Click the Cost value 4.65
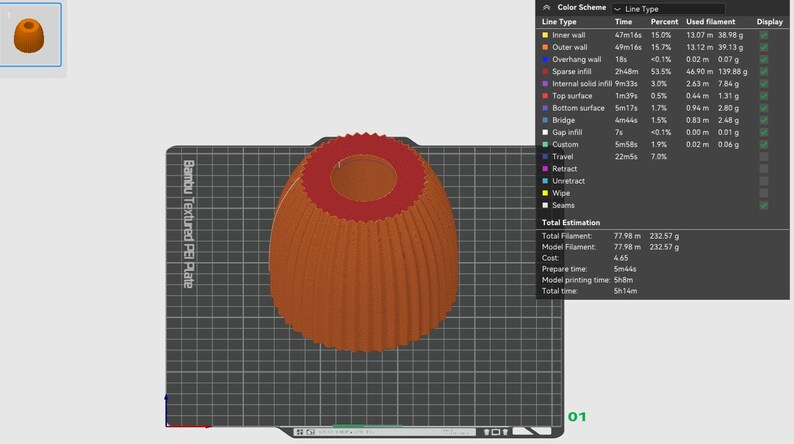Viewport: 794px width, 444px height. pyautogui.click(x=621, y=258)
